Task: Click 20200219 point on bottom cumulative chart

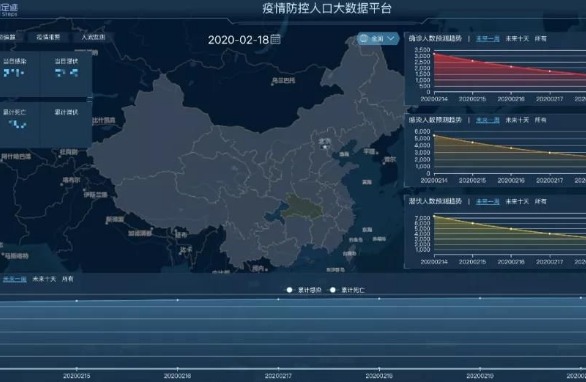Action: click(x=480, y=298)
